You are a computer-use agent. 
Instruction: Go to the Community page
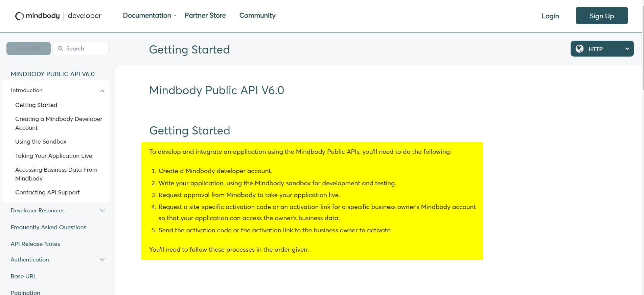tap(257, 16)
